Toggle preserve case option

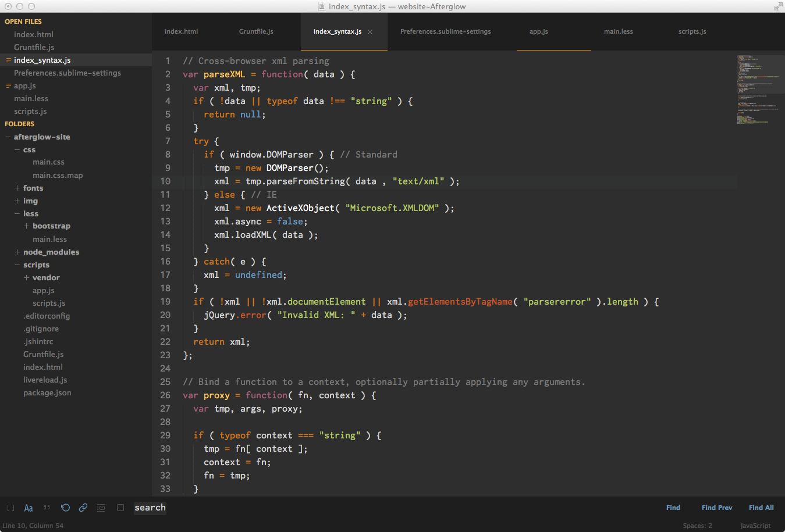(120, 508)
